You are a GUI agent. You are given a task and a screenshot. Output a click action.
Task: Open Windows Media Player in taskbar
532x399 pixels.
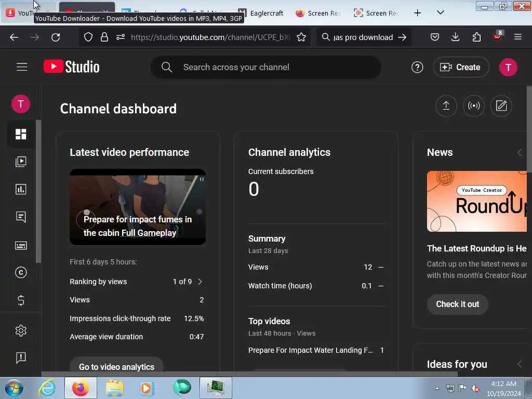tap(147, 388)
